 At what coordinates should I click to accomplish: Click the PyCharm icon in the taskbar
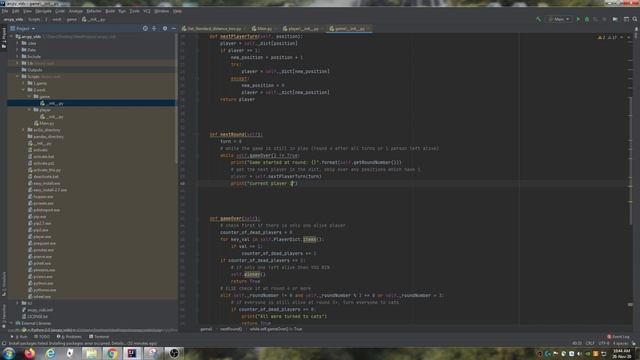[x=132, y=353]
